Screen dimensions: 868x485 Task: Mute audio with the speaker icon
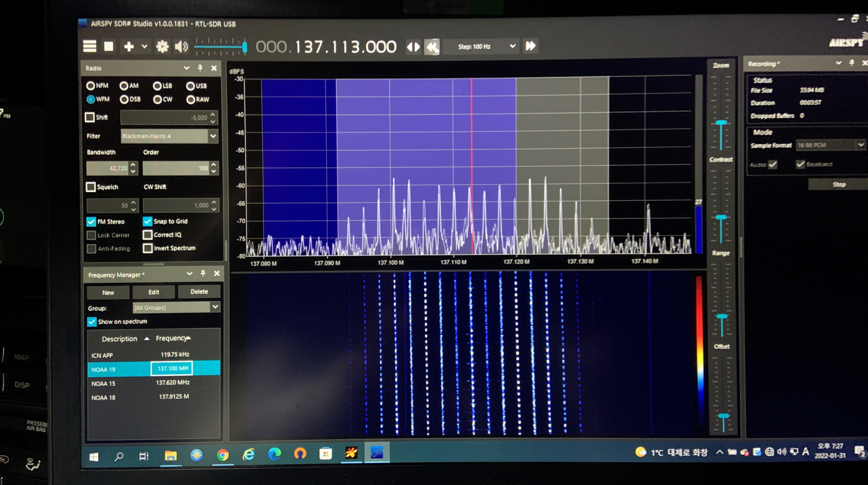pos(182,47)
